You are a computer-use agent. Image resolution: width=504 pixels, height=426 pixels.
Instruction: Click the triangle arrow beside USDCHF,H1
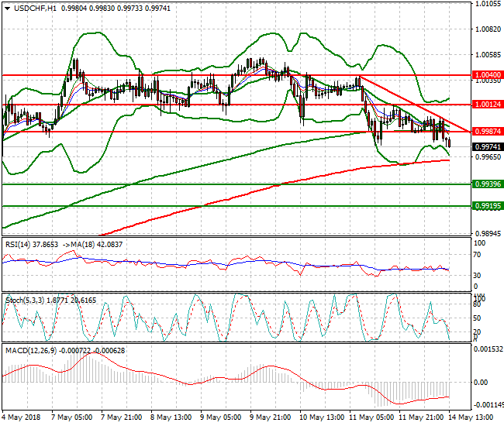click(x=8, y=9)
